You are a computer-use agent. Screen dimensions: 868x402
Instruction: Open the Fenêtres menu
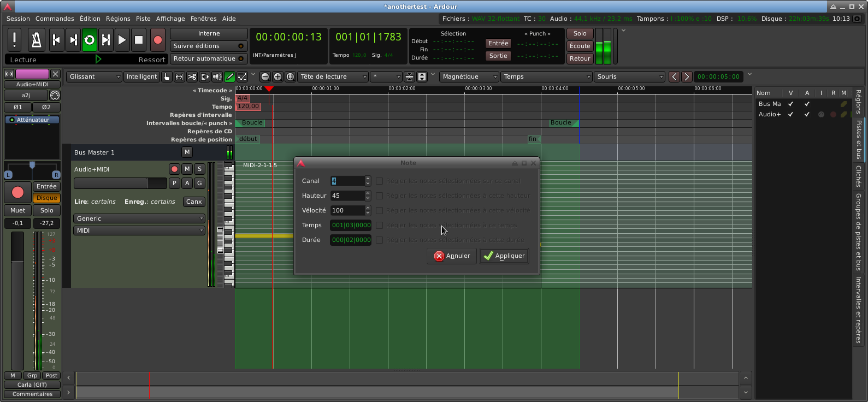tap(203, 19)
